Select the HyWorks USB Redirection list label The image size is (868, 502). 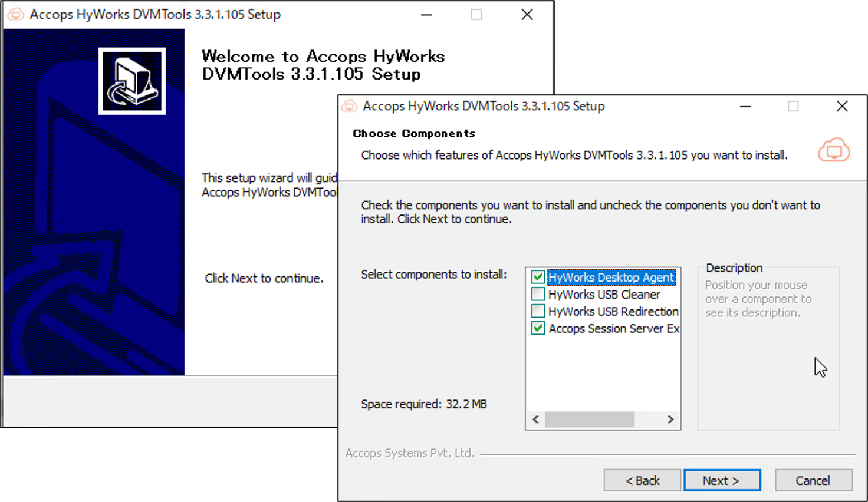[613, 311]
